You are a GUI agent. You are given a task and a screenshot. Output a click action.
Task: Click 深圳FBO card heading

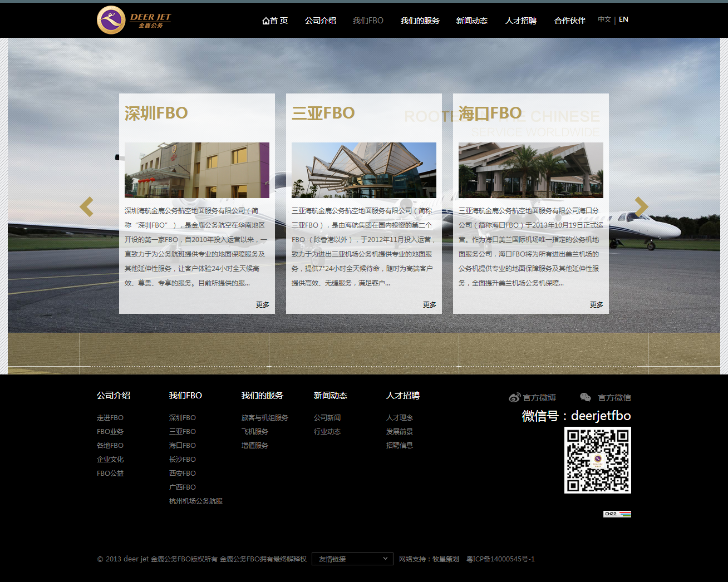coord(156,113)
